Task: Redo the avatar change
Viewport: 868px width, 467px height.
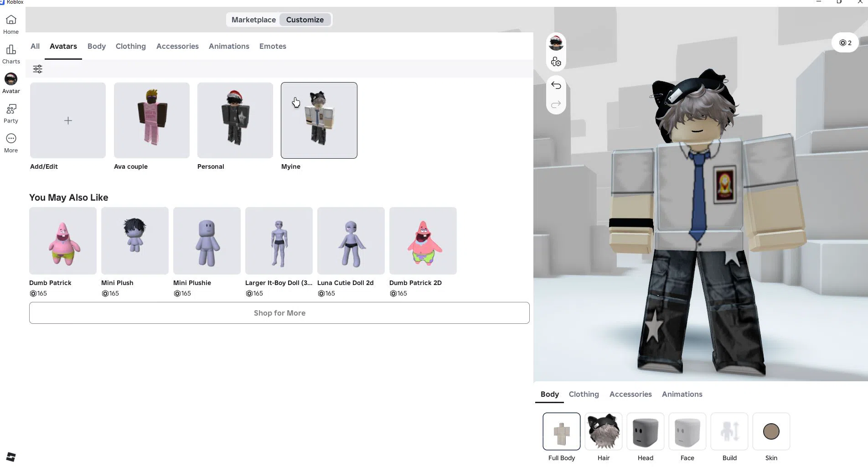Action: click(556, 104)
